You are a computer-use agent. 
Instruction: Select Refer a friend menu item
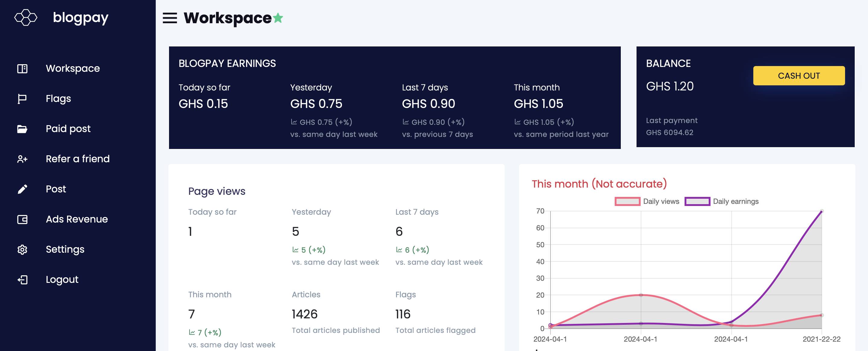tap(78, 159)
